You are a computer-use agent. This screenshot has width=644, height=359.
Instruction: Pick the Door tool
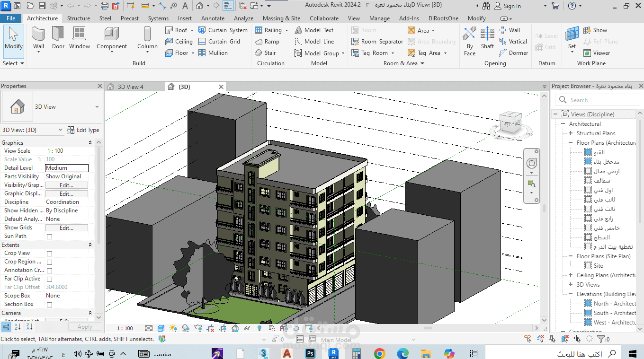pyautogui.click(x=58, y=38)
